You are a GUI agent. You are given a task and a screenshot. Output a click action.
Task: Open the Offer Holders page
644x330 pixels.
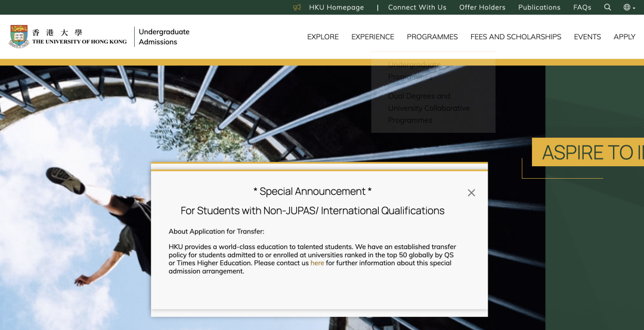482,7
